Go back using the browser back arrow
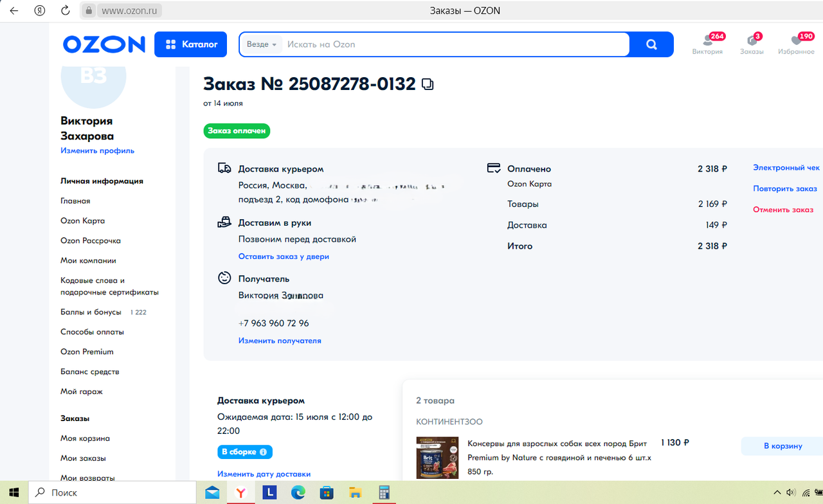Image resolution: width=823 pixels, height=504 pixels. (14, 10)
